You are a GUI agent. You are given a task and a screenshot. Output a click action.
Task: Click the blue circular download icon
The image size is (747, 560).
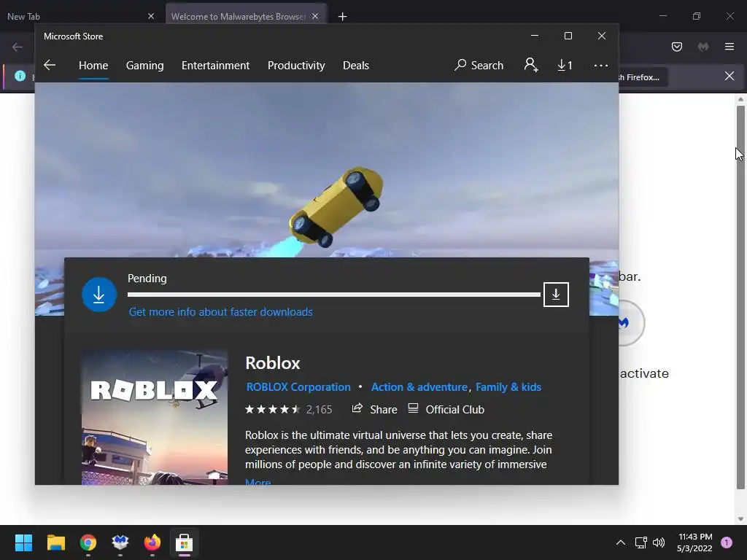(99, 295)
